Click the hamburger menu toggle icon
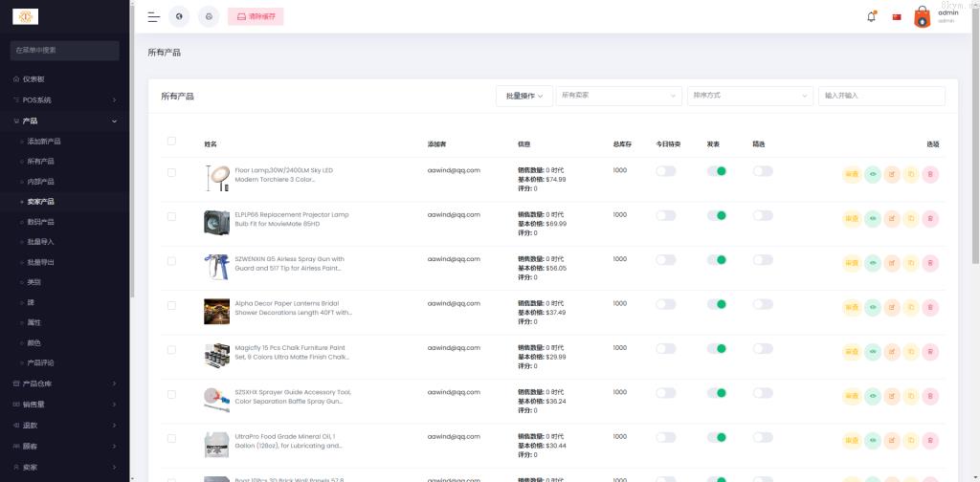The height and width of the screenshot is (482, 980). point(153,16)
